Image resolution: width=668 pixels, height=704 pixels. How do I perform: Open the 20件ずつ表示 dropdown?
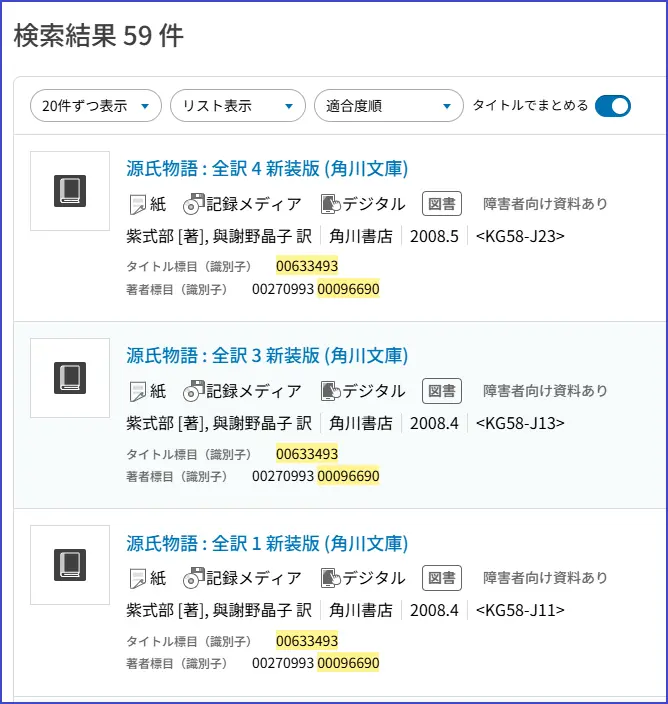96,106
